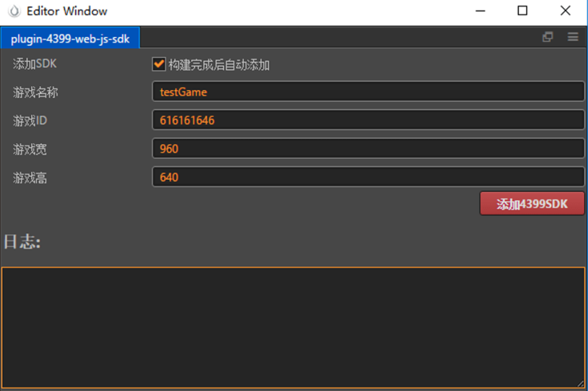Click the 游戏高 label
The image size is (588, 391).
(x=30, y=178)
